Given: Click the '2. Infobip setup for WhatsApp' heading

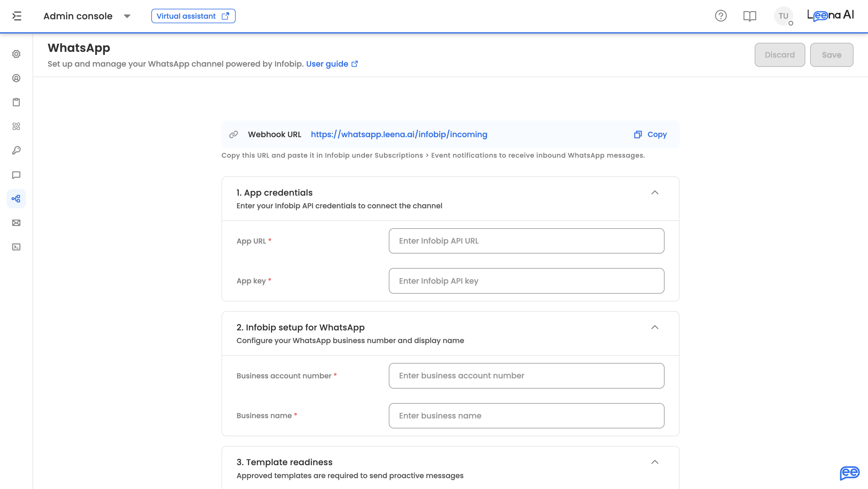Looking at the screenshot, I should click(300, 327).
